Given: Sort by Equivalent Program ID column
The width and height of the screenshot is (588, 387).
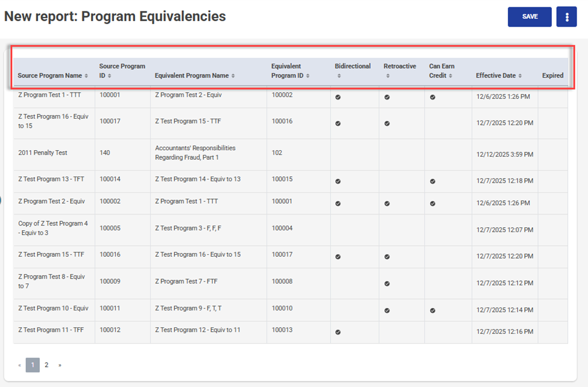Looking at the screenshot, I should click(290, 71).
